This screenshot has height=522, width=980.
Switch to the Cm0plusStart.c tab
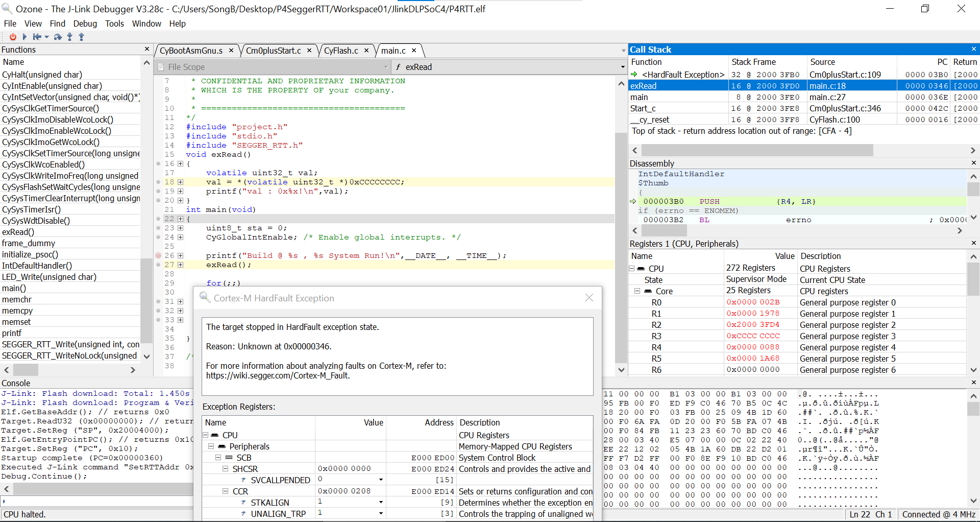point(273,51)
